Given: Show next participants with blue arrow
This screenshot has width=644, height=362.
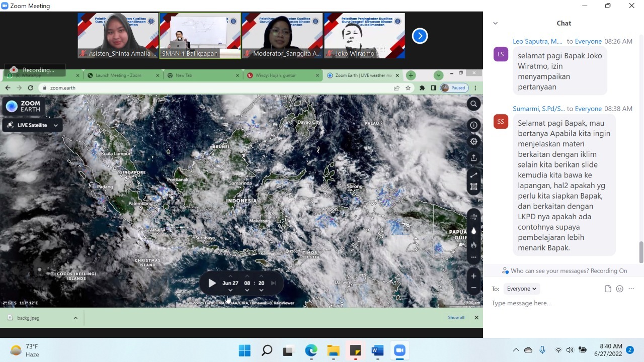Looking at the screenshot, I should (x=420, y=36).
